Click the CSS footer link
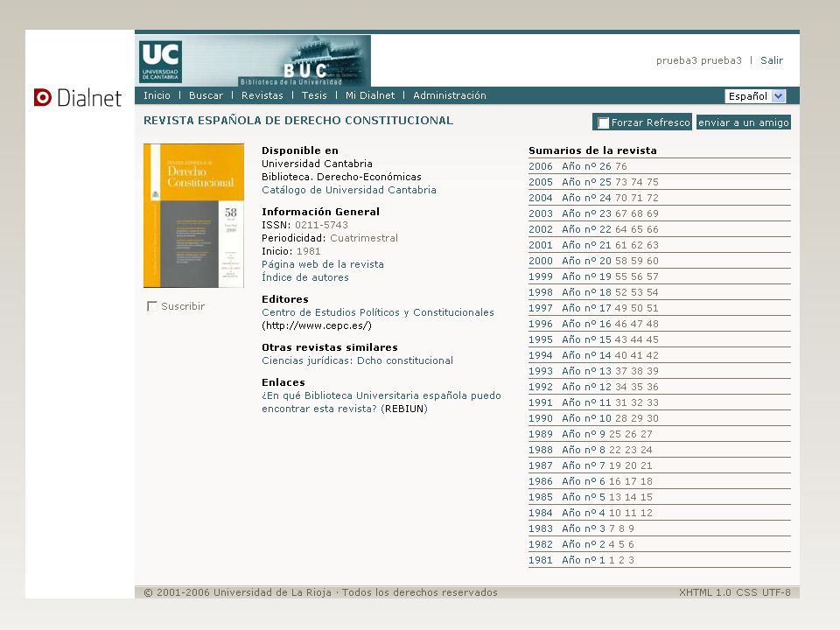Viewport: 840px width, 630px height. [746, 592]
